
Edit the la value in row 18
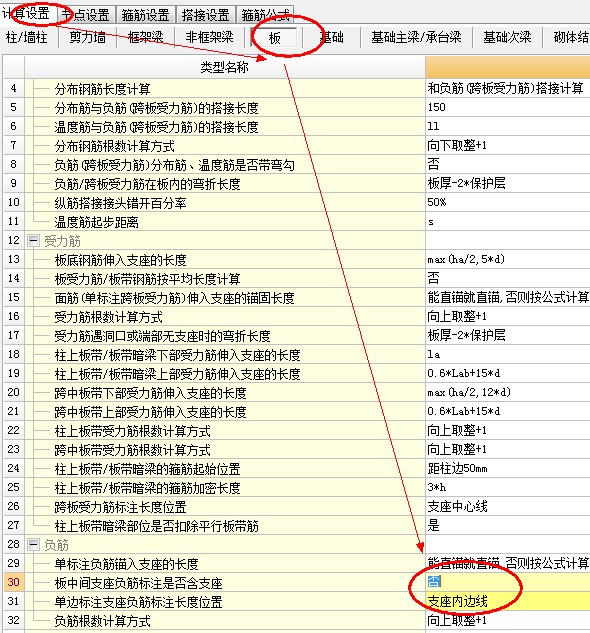508,354
